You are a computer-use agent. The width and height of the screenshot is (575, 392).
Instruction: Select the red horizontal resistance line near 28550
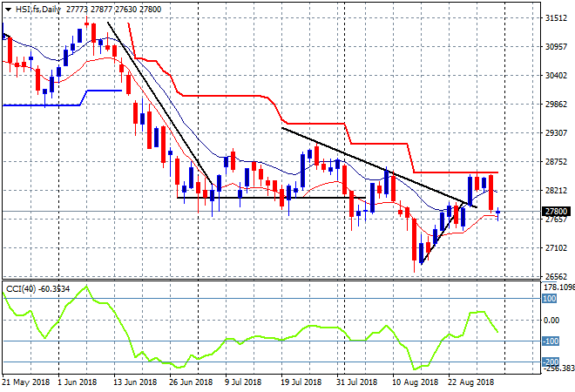click(x=456, y=172)
